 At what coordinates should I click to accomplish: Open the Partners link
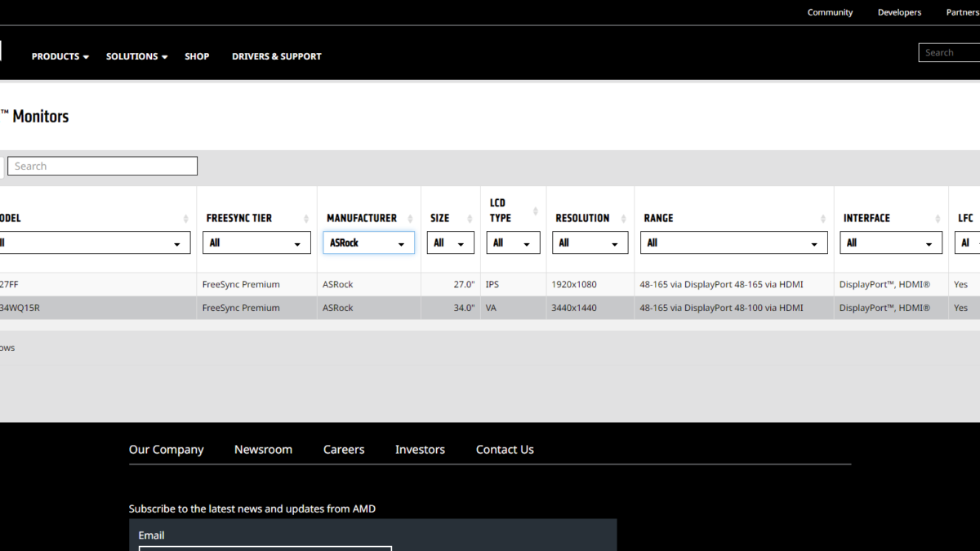tap(963, 12)
